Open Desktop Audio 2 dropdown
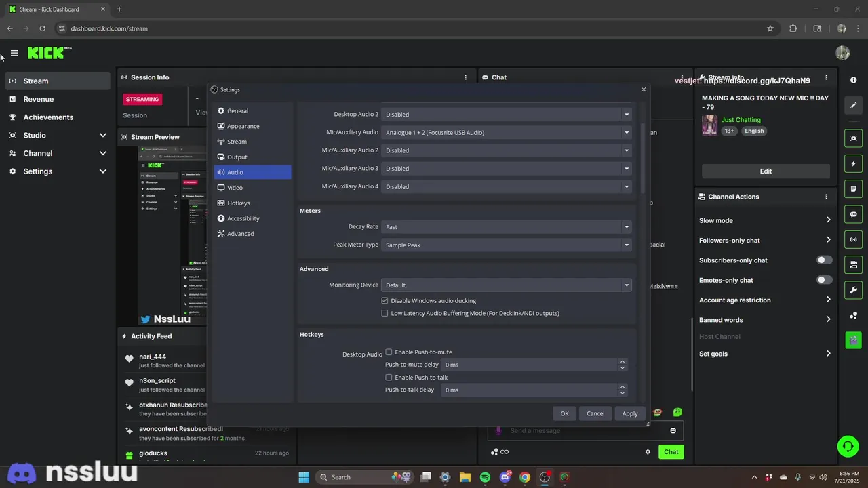868x488 pixels. click(506, 115)
